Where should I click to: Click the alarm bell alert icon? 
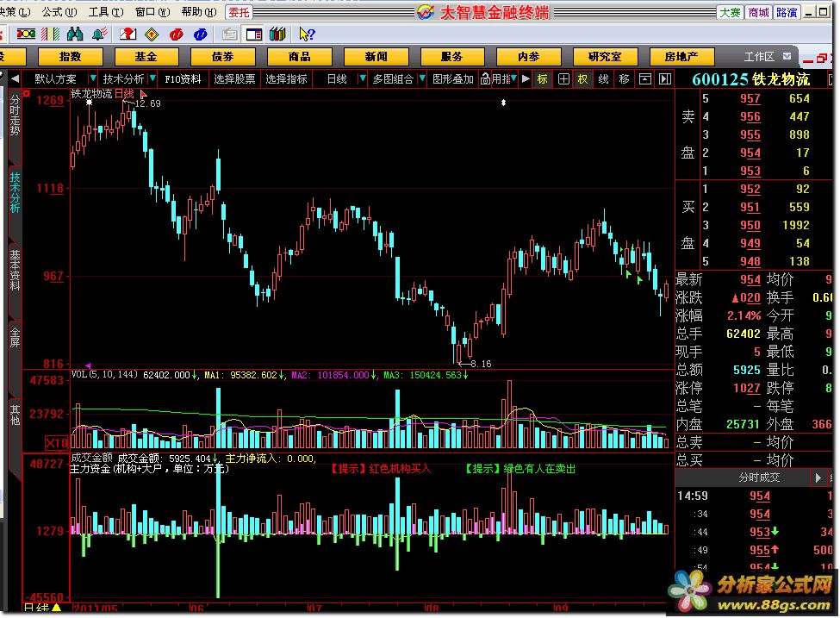100,34
